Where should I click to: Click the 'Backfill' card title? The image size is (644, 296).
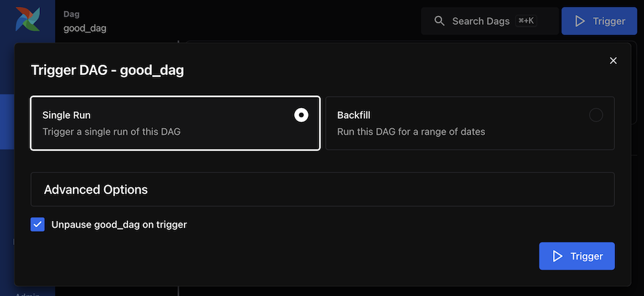(x=353, y=115)
